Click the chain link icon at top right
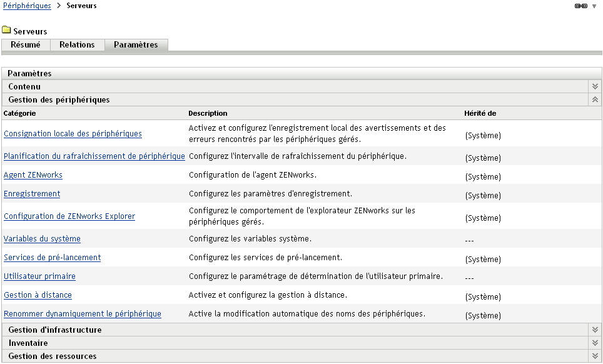The height and width of the screenshot is (364, 603). (x=581, y=6)
